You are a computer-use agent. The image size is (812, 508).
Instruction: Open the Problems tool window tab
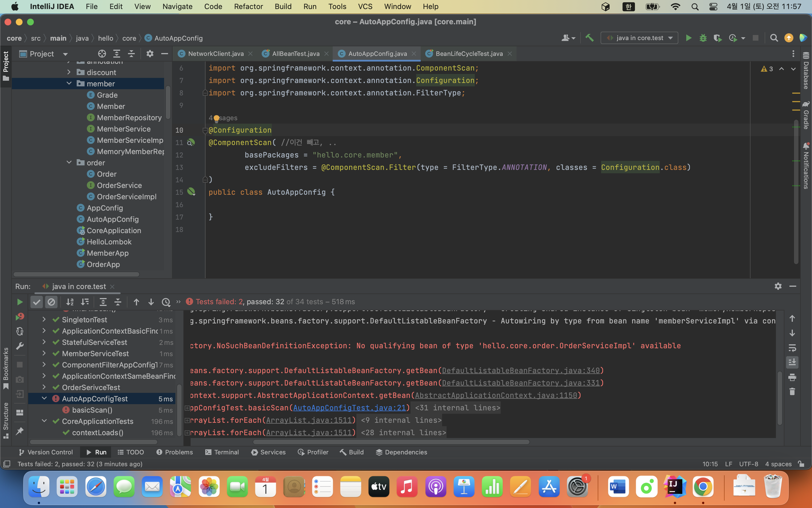(x=175, y=452)
